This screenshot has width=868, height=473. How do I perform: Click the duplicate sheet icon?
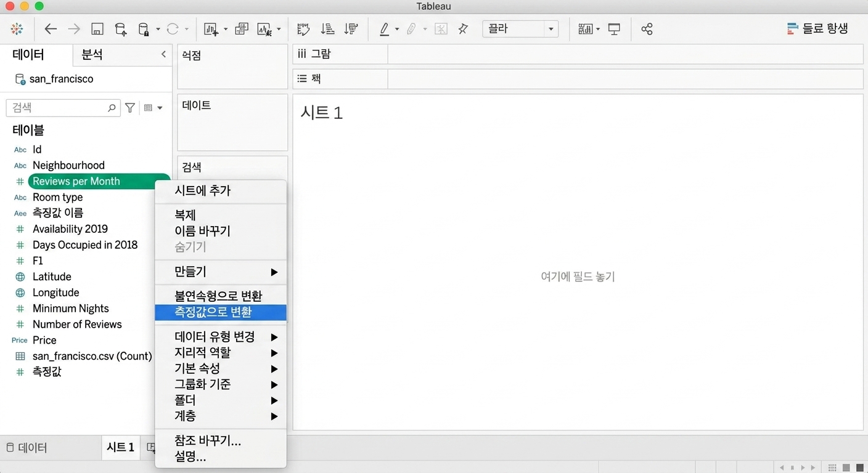click(242, 29)
